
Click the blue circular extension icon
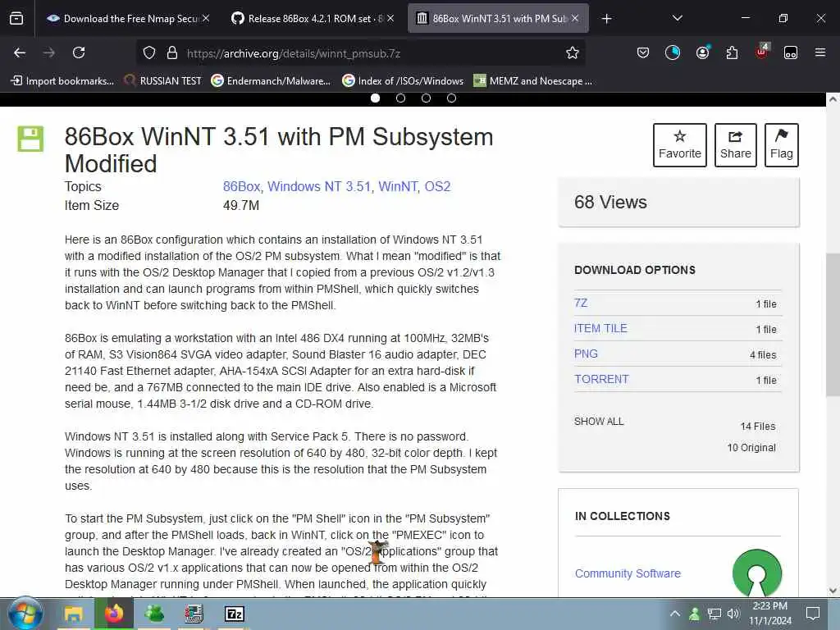(x=673, y=52)
